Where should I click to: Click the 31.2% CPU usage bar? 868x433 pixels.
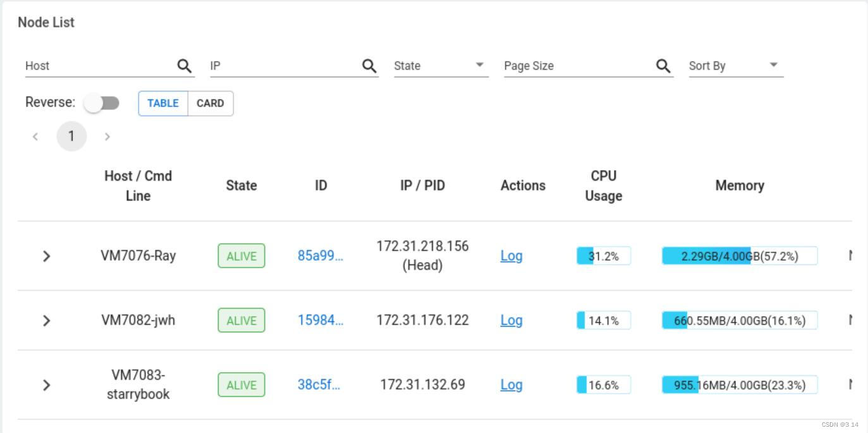tap(602, 256)
